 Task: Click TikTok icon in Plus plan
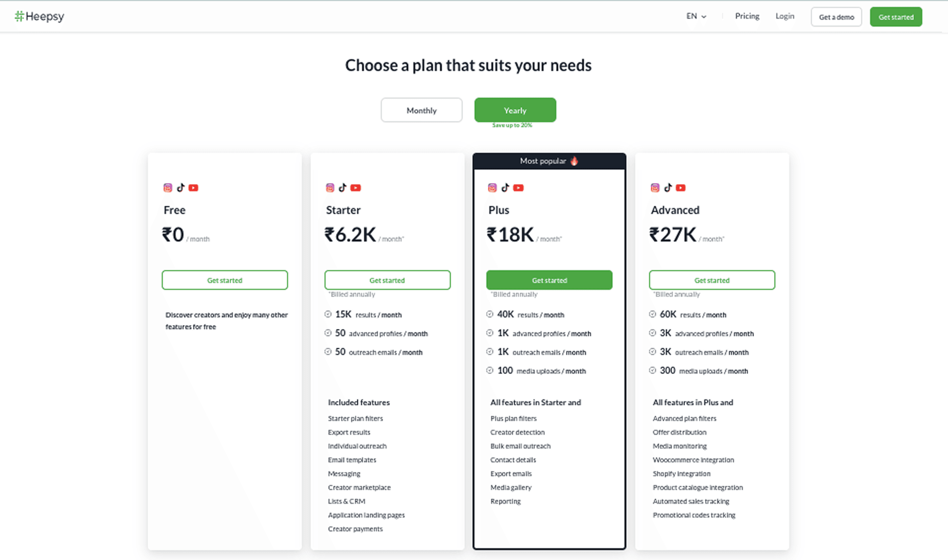[x=505, y=188]
